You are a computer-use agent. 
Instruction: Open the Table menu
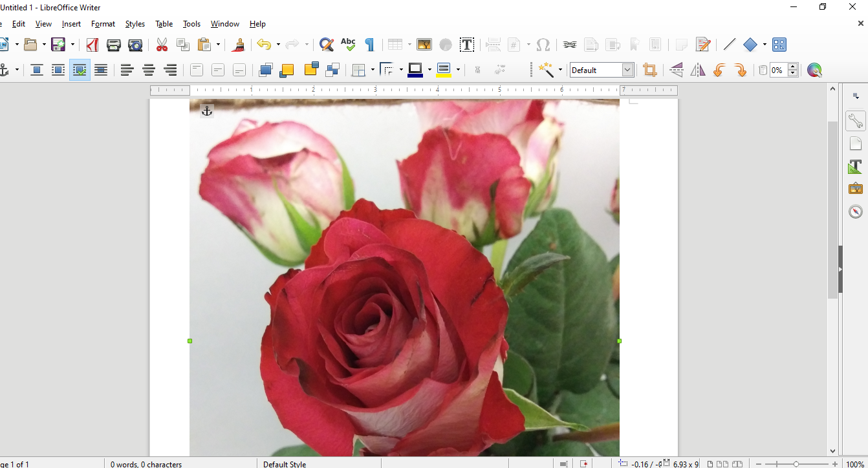pos(164,24)
